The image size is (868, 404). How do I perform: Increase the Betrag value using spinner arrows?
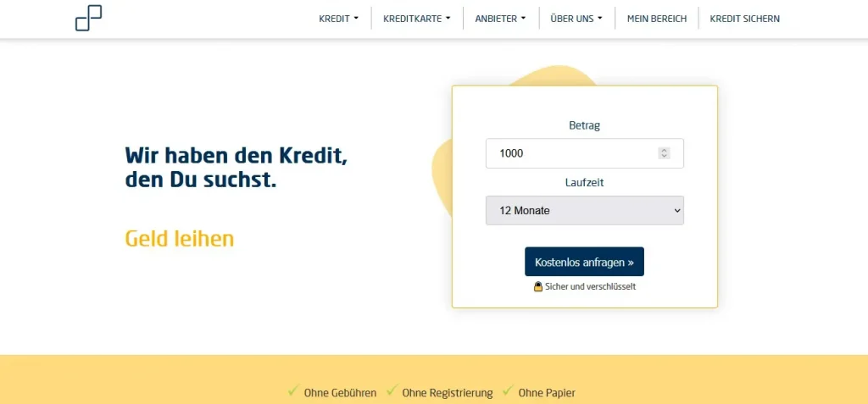point(665,151)
